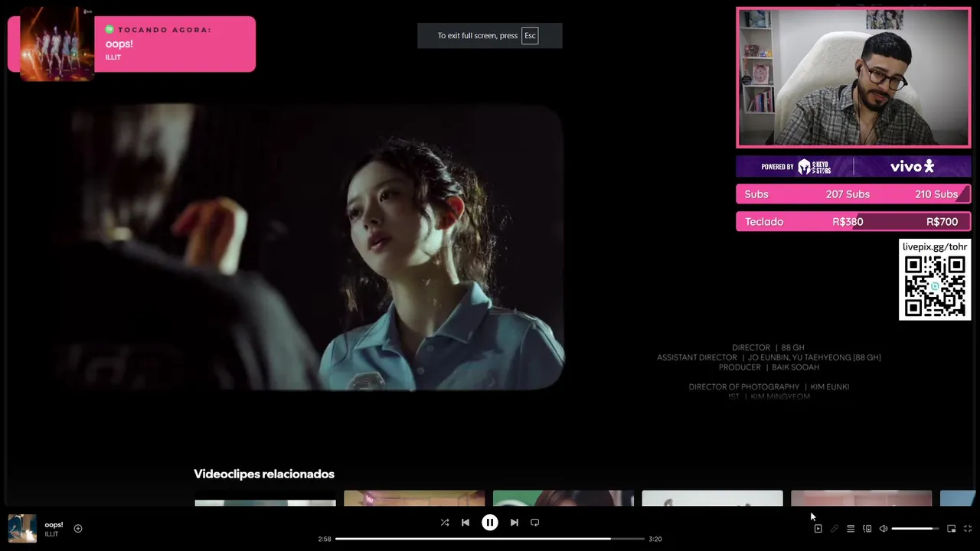Open the album art thumbnail in player bar
Screen dimensions: 980x551
click(22, 529)
